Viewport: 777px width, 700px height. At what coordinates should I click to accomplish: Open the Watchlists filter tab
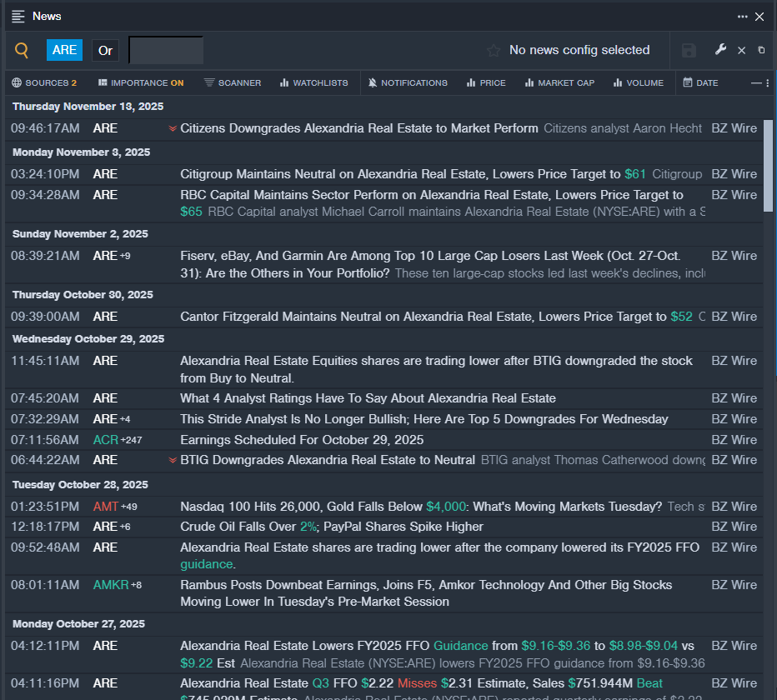coord(313,82)
